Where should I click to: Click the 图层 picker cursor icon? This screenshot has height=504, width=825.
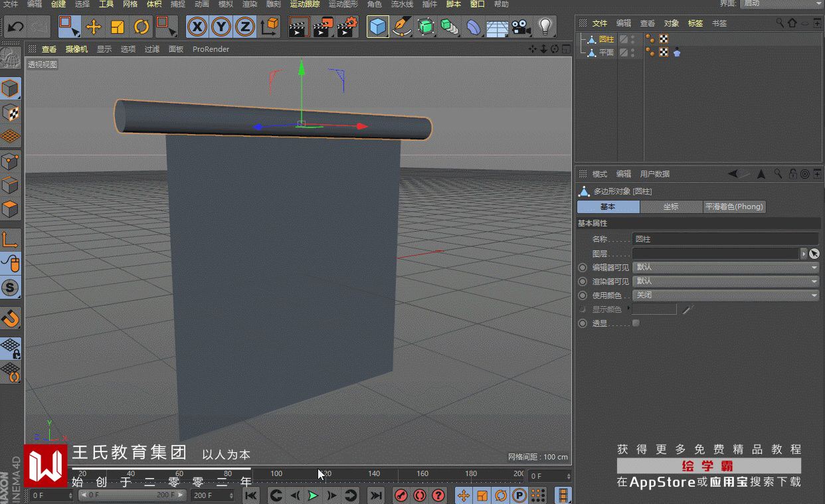tap(814, 254)
